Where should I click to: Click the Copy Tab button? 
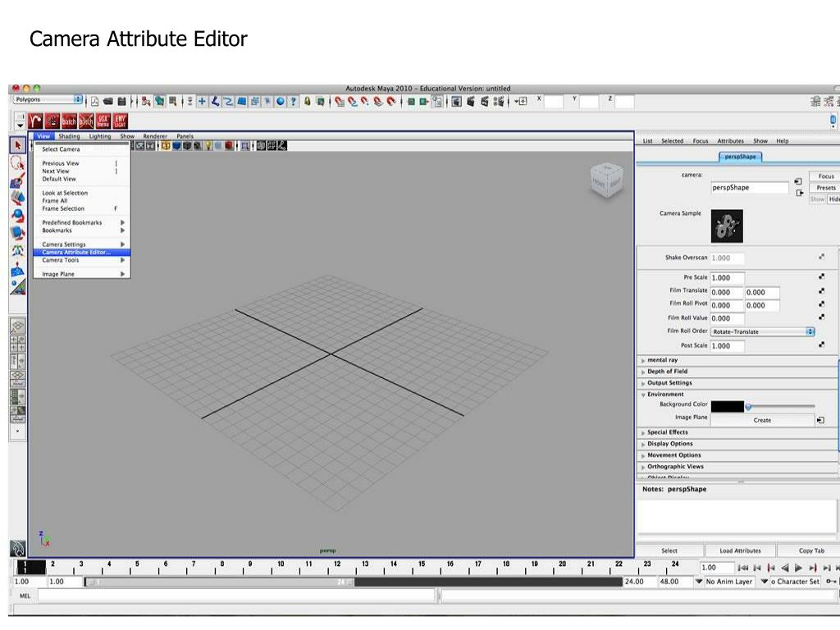(x=811, y=550)
